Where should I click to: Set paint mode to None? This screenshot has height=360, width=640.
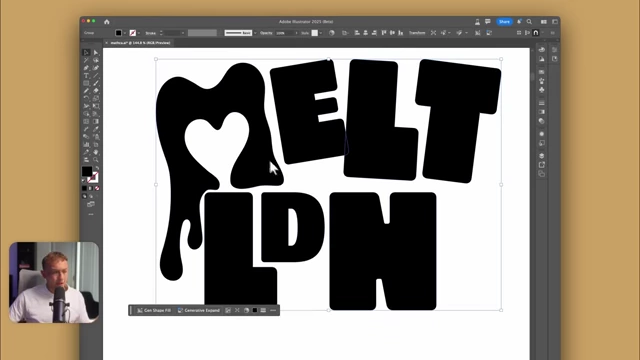[x=97, y=188]
